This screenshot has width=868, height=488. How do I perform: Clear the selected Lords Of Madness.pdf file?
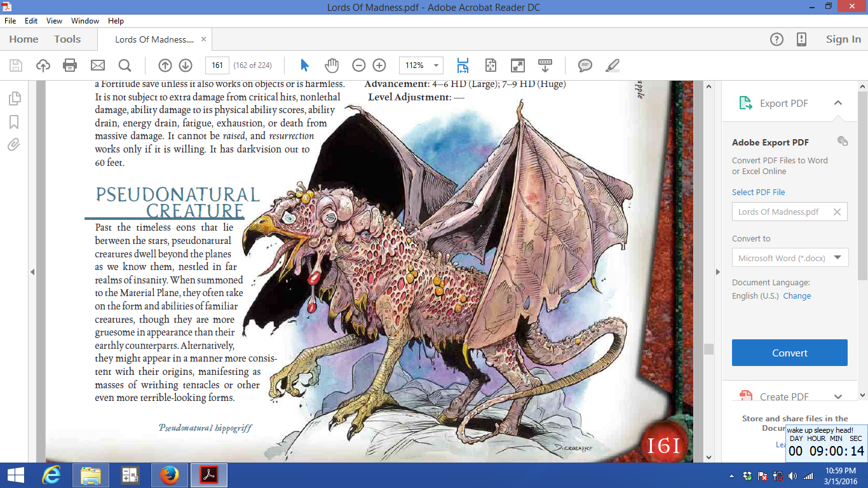click(837, 212)
